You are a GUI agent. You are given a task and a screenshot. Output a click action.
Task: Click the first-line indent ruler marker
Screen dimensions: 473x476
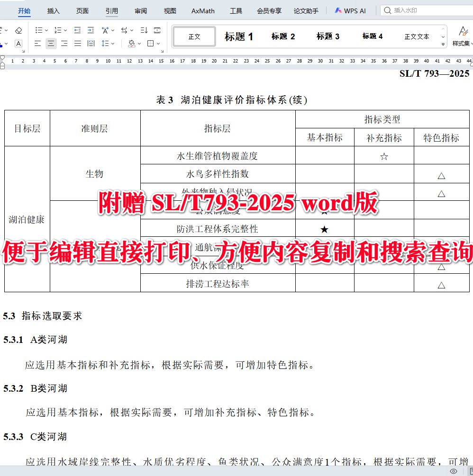click(2, 57)
